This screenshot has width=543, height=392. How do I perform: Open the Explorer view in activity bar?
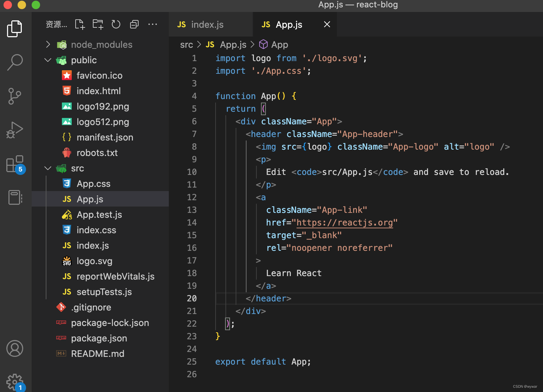[x=14, y=28]
